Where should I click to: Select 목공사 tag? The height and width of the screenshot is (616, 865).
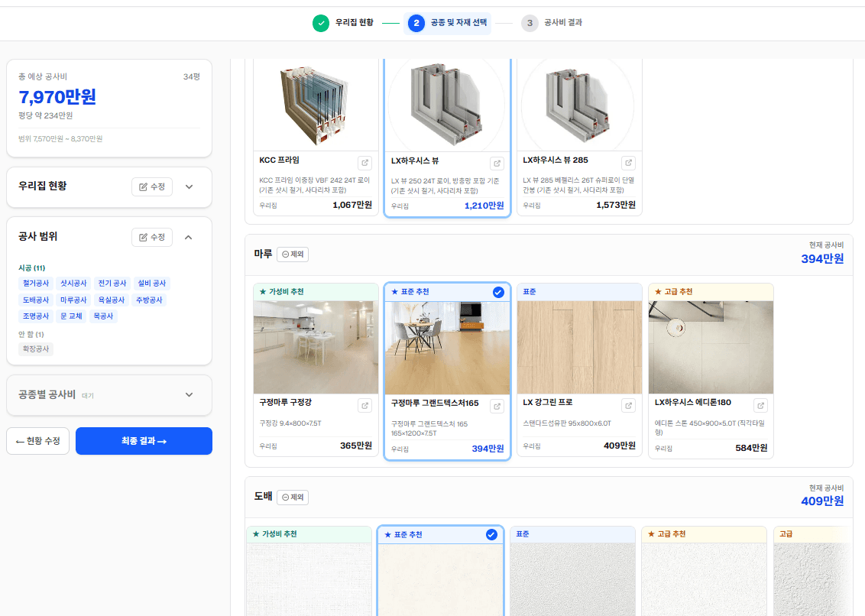point(103,316)
